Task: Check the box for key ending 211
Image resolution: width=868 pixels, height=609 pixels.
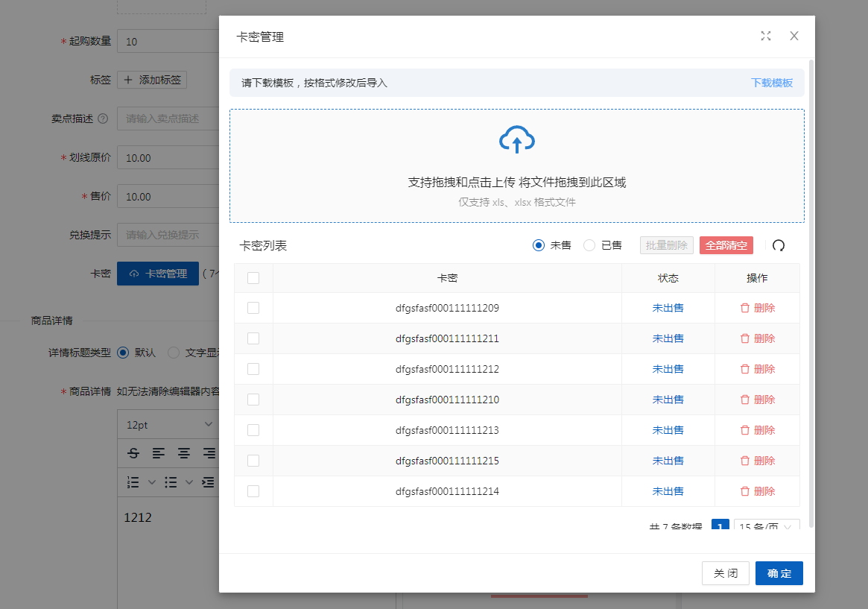Action: [253, 338]
